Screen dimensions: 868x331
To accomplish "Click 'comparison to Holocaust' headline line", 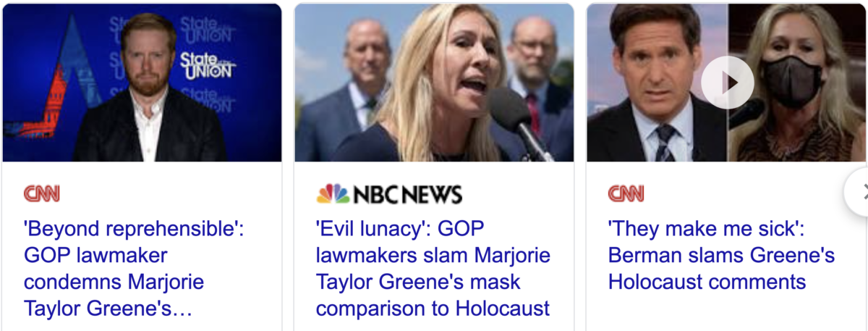I will click(x=433, y=309).
